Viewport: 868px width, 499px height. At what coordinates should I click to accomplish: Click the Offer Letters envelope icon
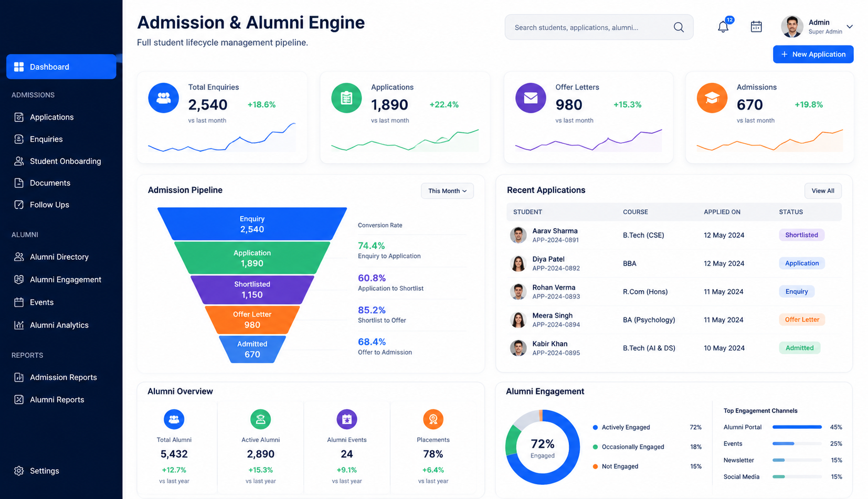pos(531,98)
